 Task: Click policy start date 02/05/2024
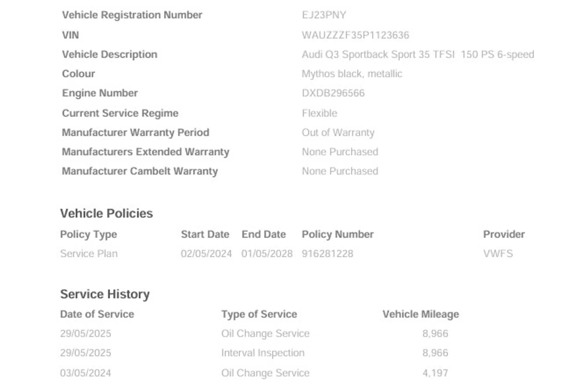coord(206,254)
